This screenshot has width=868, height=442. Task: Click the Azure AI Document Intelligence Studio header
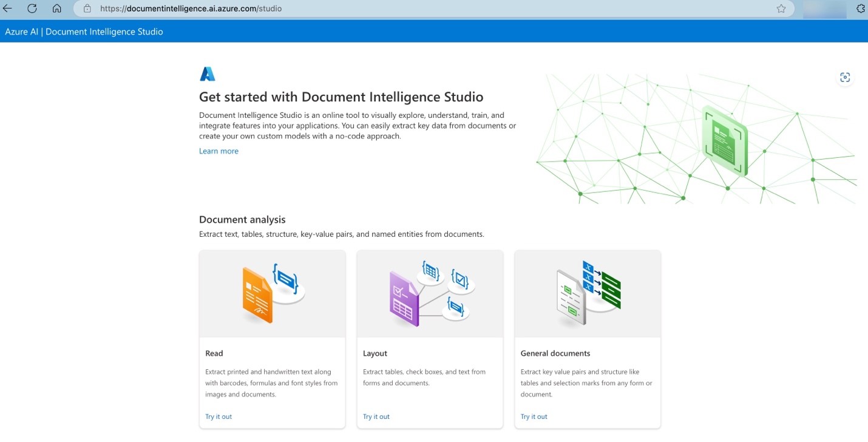84,31
